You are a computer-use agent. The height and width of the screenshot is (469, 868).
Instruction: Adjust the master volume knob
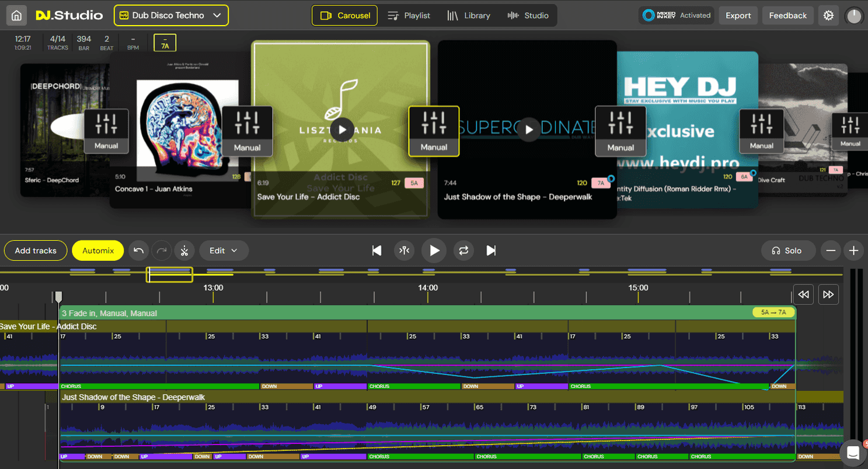point(854,16)
